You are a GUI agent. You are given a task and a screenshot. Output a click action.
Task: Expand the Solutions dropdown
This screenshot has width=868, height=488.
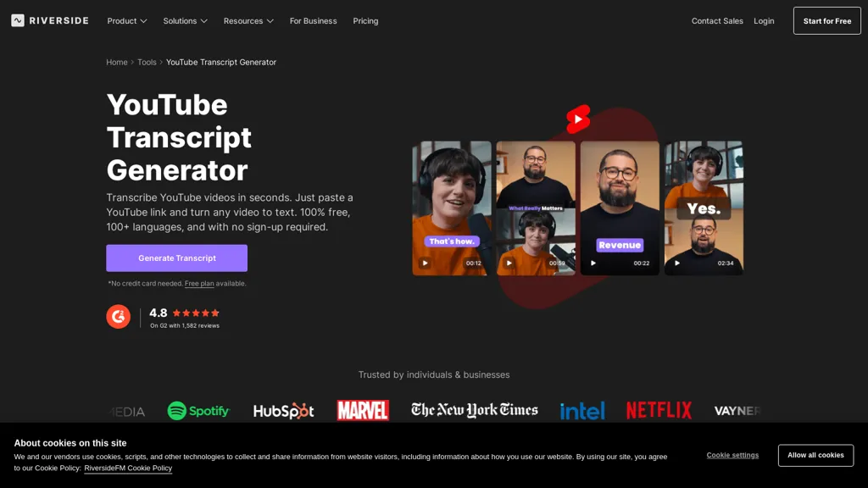(x=185, y=20)
